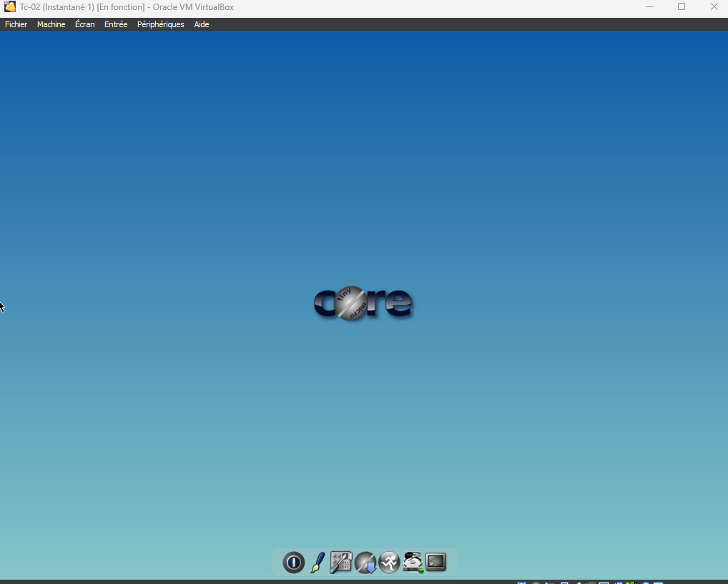
Task: Open the Machine menu
Action: (51, 24)
